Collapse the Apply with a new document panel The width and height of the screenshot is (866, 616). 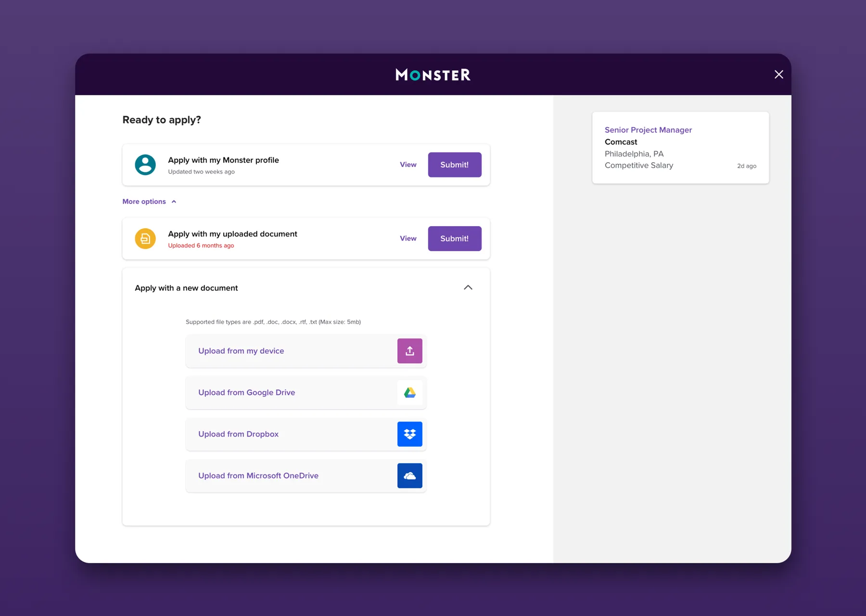[468, 287]
